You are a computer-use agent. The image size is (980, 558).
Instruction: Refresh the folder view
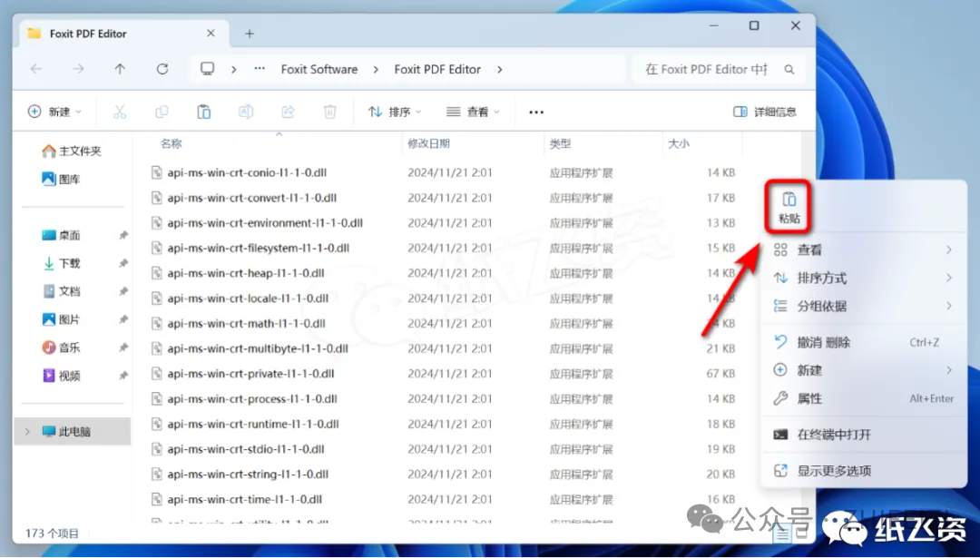tap(162, 69)
